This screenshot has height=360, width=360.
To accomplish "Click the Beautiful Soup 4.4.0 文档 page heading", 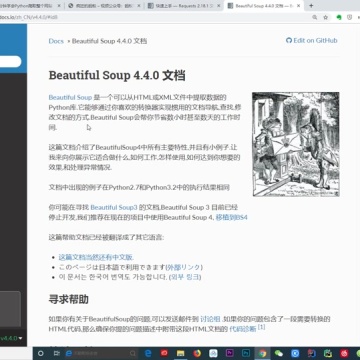I will pos(117,75).
